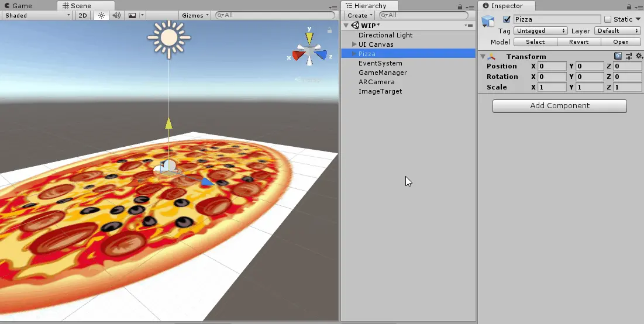Select EventSystem in Hierarchy
This screenshot has height=324, width=644.
click(x=380, y=63)
